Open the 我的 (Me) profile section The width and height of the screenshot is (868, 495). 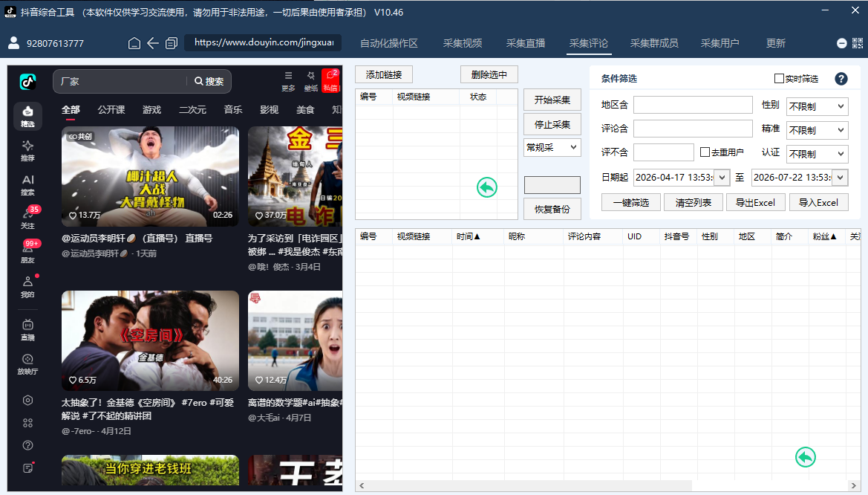[27, 287]
